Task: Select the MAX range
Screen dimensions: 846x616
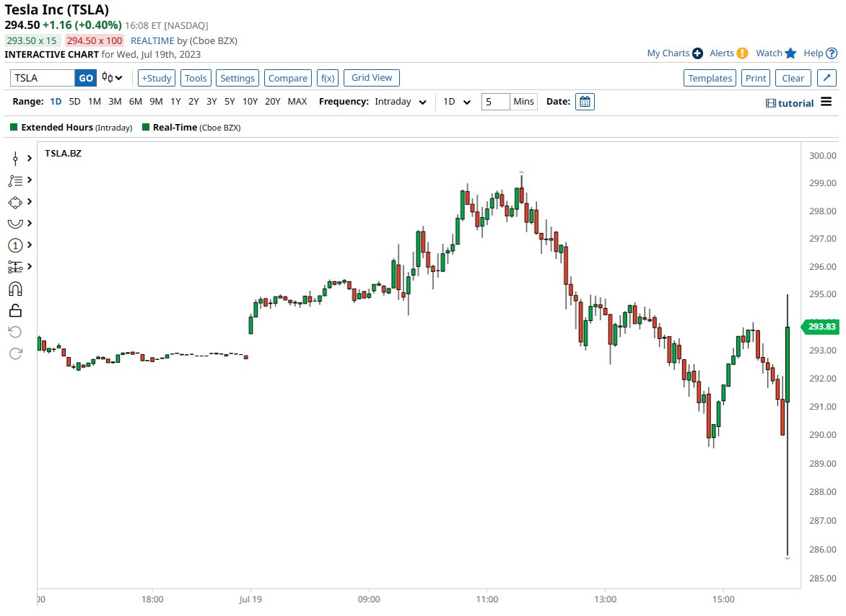Action: 297,101
